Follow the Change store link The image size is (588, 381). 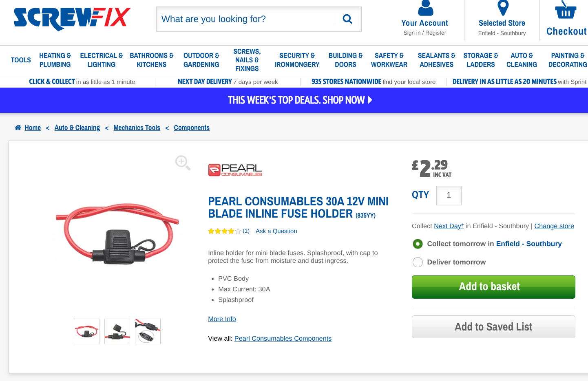(554, 226)
